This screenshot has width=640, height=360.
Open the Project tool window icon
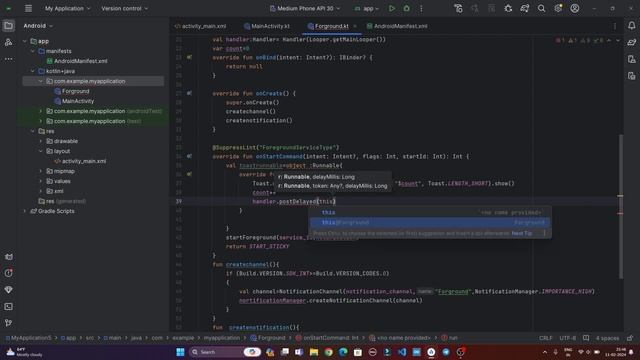pyautogui.click(x=8, y=26)
